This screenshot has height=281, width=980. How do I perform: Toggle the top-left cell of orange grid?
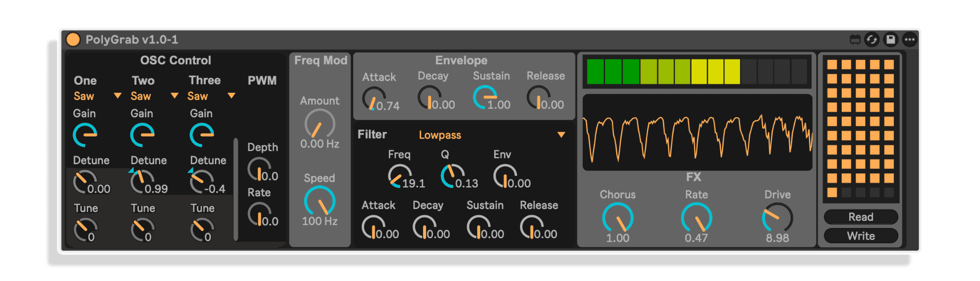click(x=832, y=64)
